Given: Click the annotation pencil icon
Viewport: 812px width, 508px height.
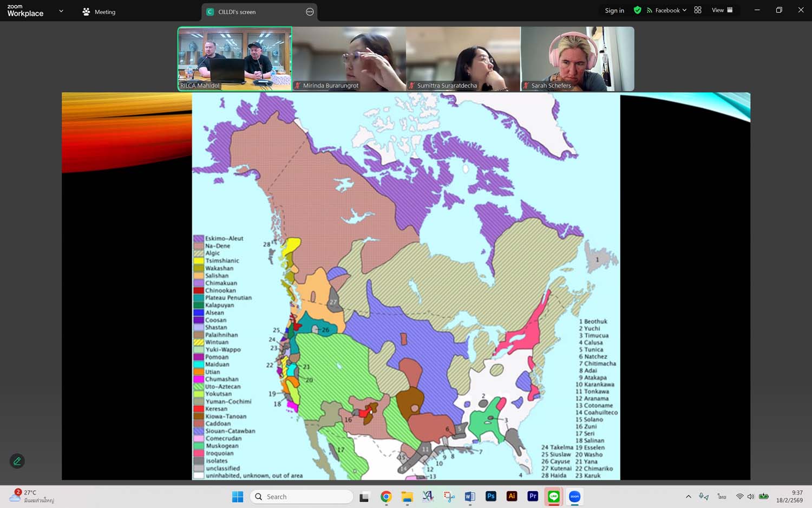Looking at the screenshot, I should pos(17,461).
